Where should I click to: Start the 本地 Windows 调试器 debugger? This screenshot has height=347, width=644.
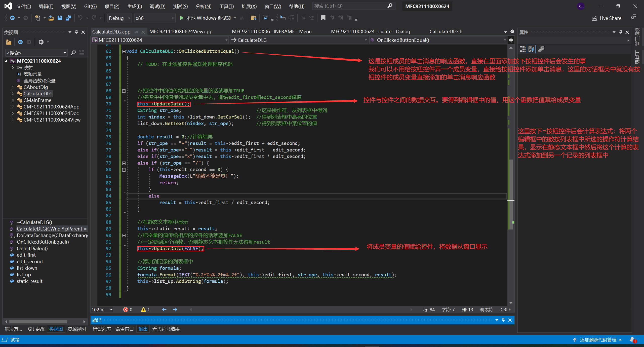pyautogui.click(x=182, y=18)
